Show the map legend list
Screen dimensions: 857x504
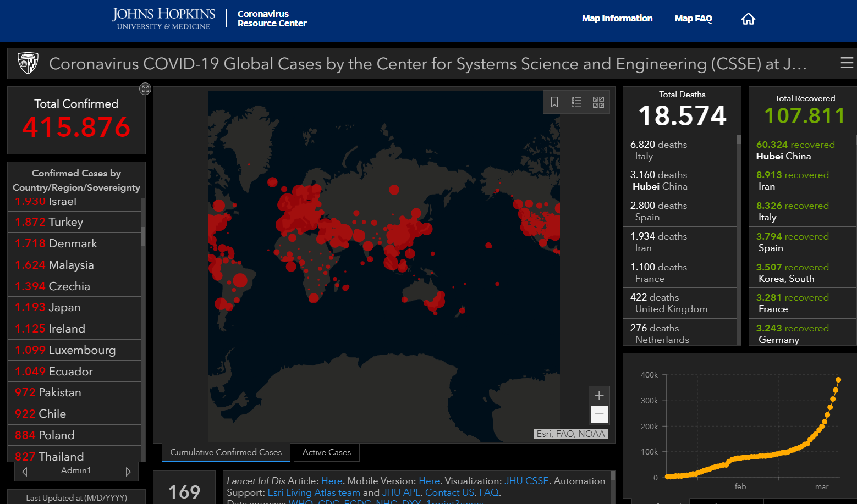click(576, 102)
